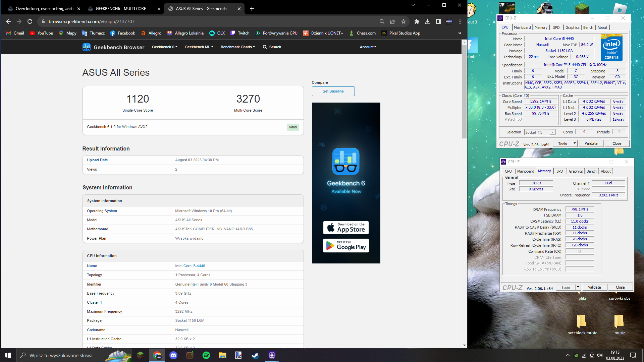Open the browser extensions puzzle icon
The image size is (644, 362).
[417, 21]
